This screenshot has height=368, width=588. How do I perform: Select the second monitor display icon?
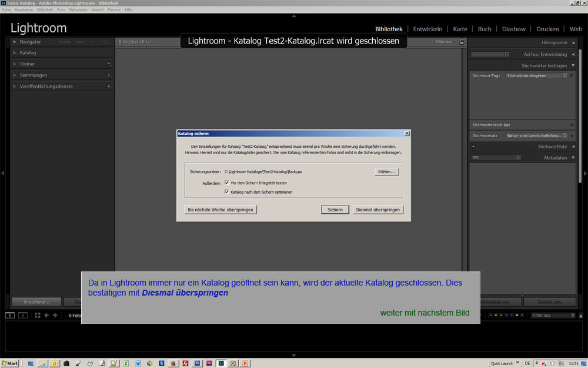[x=23, y=316]
